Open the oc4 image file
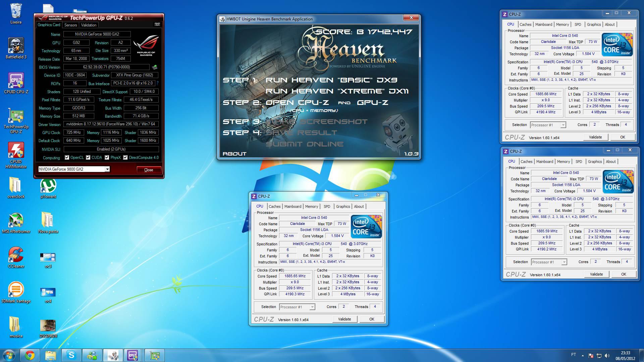Viewport: 644px width, 362px height. pos(48,294)
